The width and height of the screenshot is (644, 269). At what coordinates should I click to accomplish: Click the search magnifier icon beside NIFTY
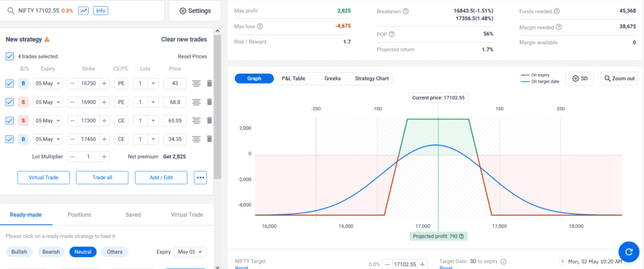pos(11,11)
